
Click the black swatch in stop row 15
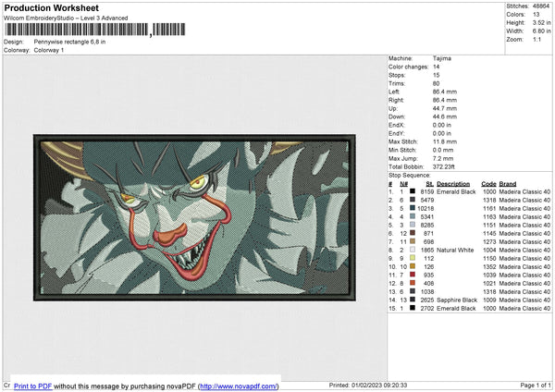[413, 308]
